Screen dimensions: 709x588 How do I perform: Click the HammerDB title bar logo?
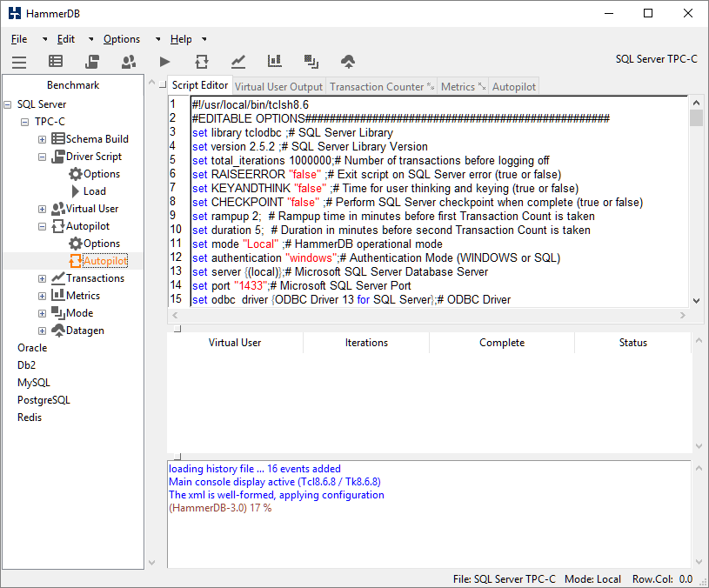coord(15,13)
